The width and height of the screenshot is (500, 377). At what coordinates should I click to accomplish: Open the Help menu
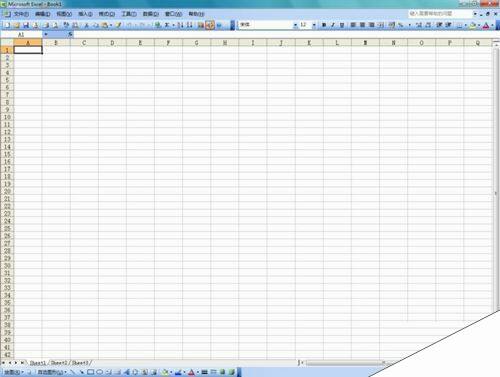click(x=196, y=14)
